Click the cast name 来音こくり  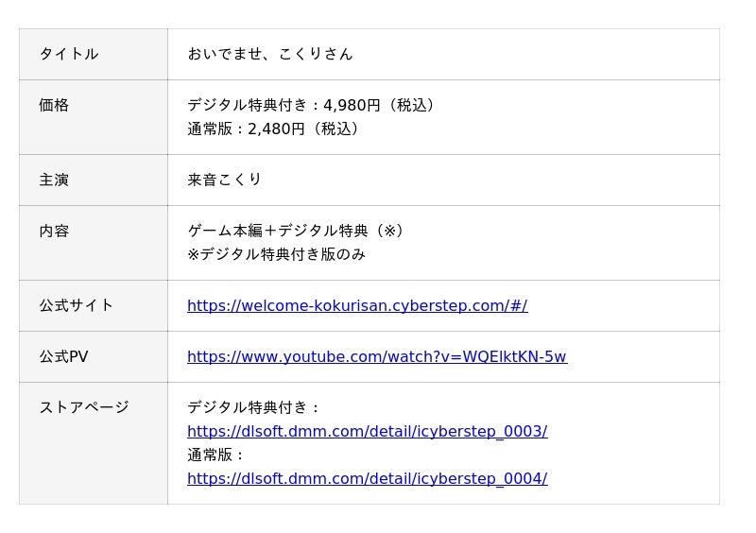[x=224, y=180]
